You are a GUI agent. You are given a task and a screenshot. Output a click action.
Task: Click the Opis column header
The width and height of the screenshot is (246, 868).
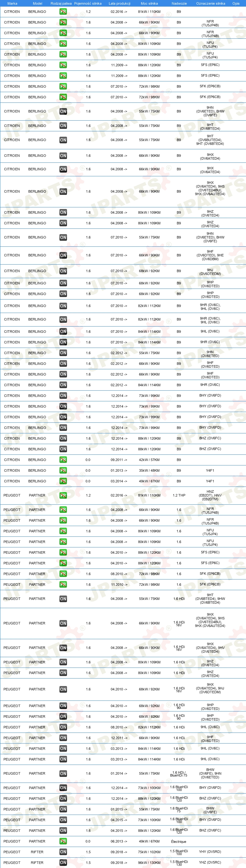pos(236,3)
